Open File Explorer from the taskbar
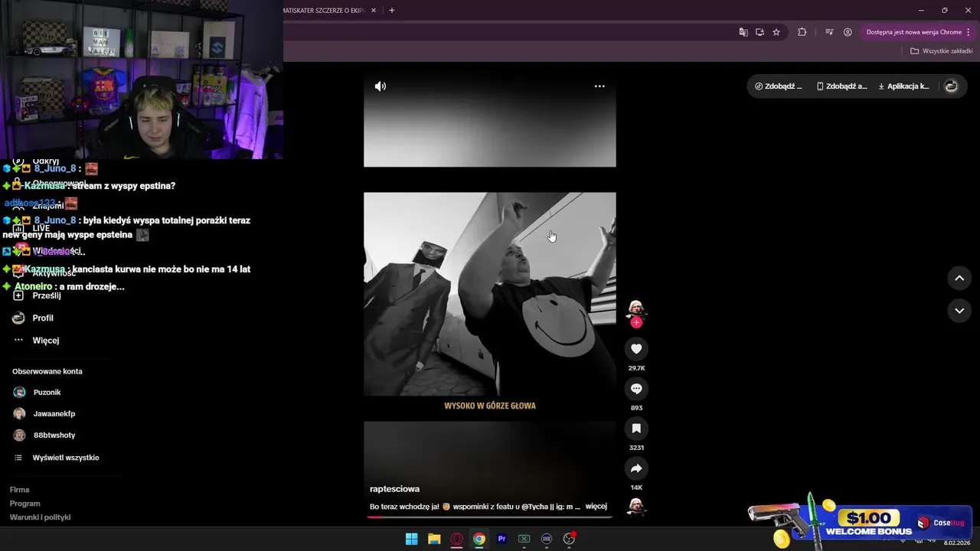 [x=434, y=539]
